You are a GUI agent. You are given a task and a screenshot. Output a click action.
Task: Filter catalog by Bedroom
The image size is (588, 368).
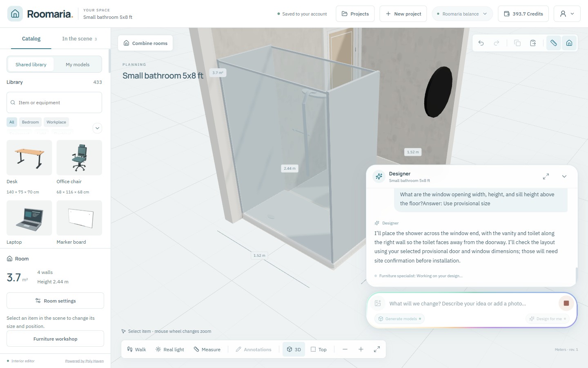30,122
